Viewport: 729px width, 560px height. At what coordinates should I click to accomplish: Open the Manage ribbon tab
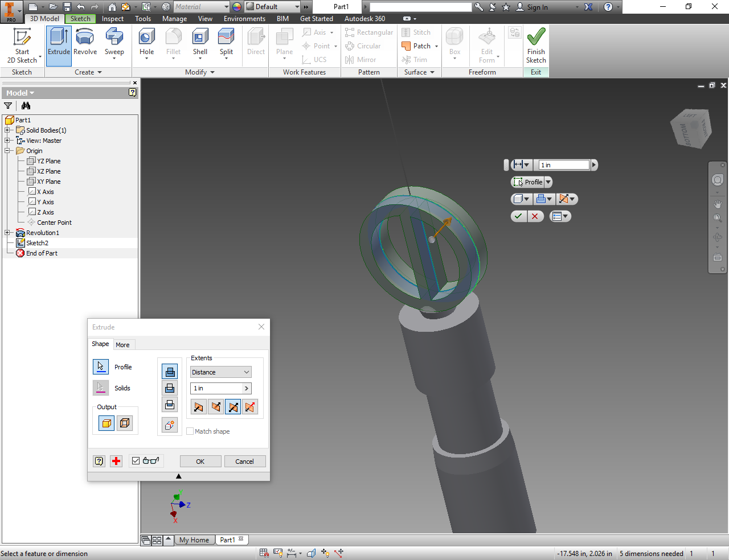(x=174, y=19)
